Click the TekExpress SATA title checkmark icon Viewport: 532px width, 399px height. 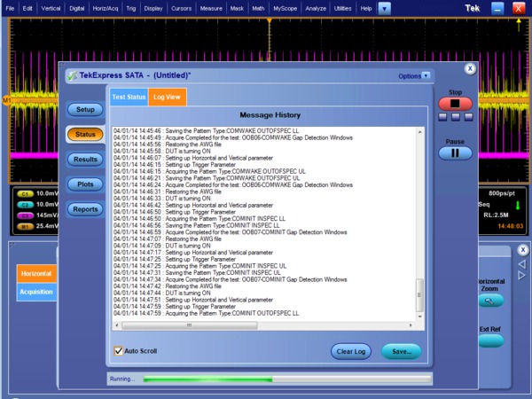(73, 77)
